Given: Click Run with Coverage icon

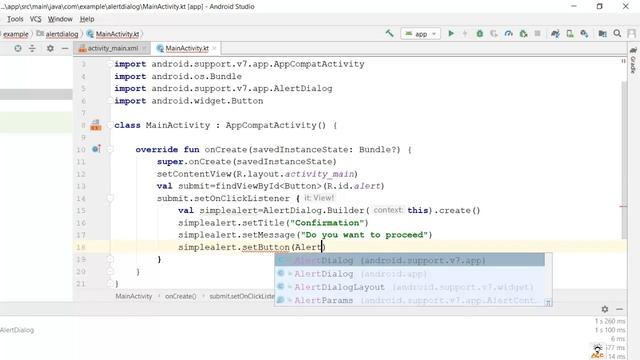Looking at the screenshot, I should pyautogui.click(x=494, y=33).
